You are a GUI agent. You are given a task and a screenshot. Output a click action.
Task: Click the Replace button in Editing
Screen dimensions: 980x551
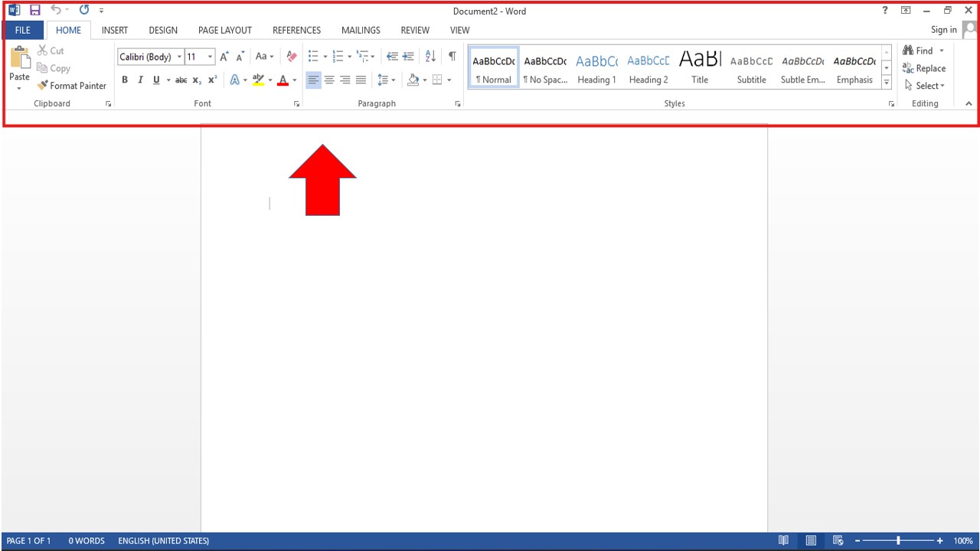click(924, 68)
